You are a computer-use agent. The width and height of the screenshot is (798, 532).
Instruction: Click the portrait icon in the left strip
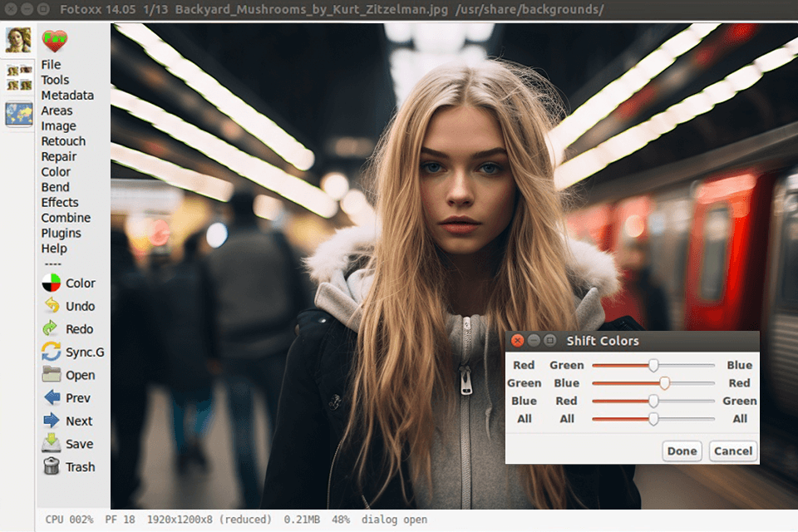click(x=18, y=40)
